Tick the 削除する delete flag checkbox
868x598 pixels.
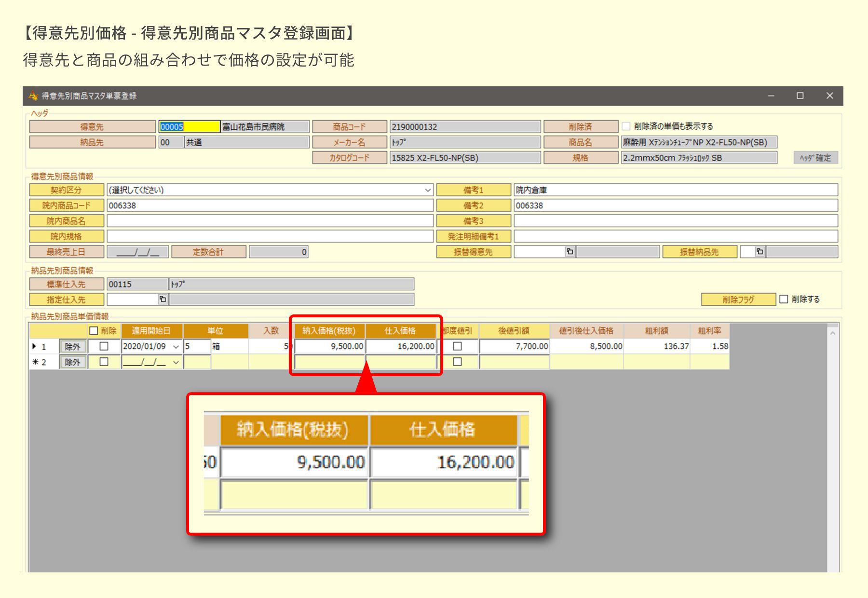point(784,299)
